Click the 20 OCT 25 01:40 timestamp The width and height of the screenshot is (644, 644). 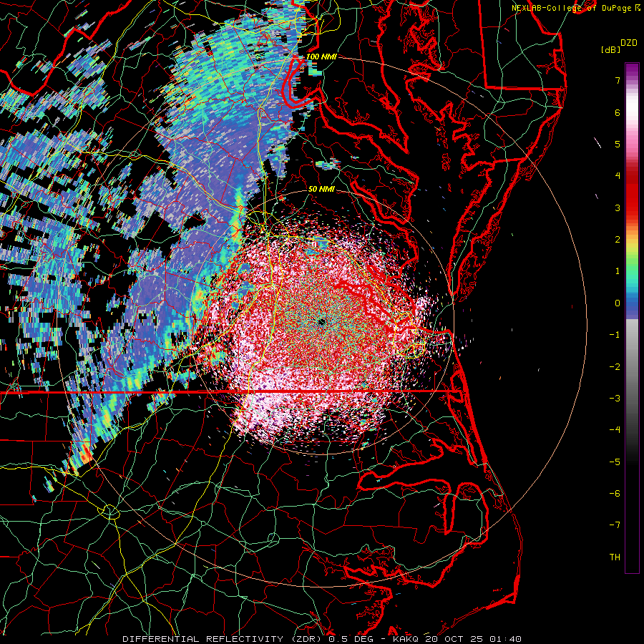(474, 639)
